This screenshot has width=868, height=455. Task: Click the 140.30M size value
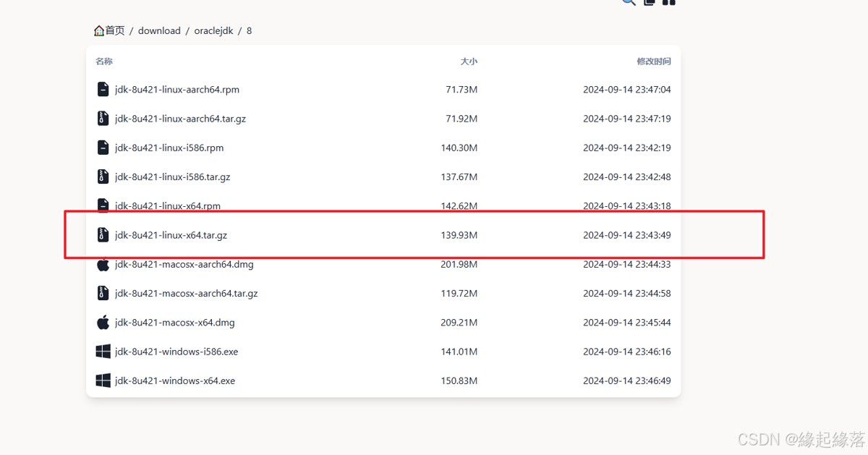459,148
